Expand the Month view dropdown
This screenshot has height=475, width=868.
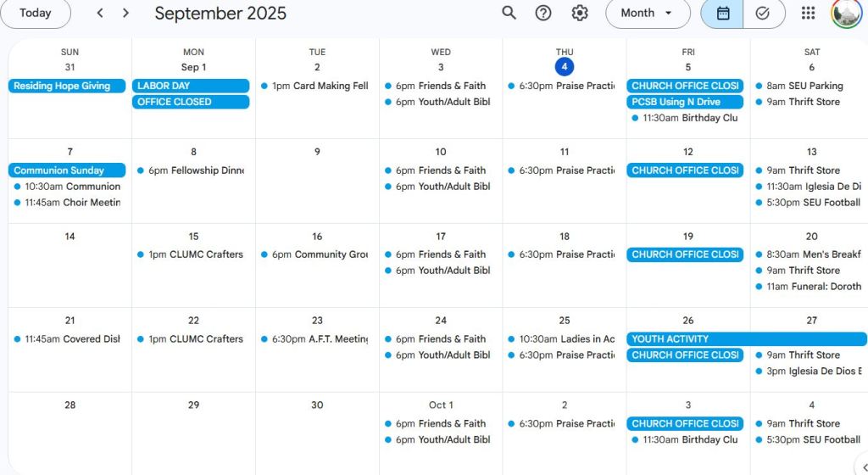647,13
